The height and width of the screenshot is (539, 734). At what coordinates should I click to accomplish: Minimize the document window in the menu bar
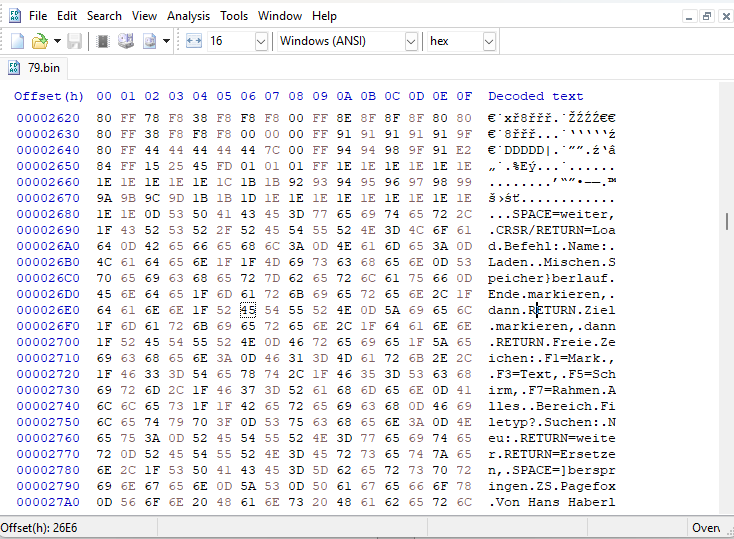click(x=689, y=17)
